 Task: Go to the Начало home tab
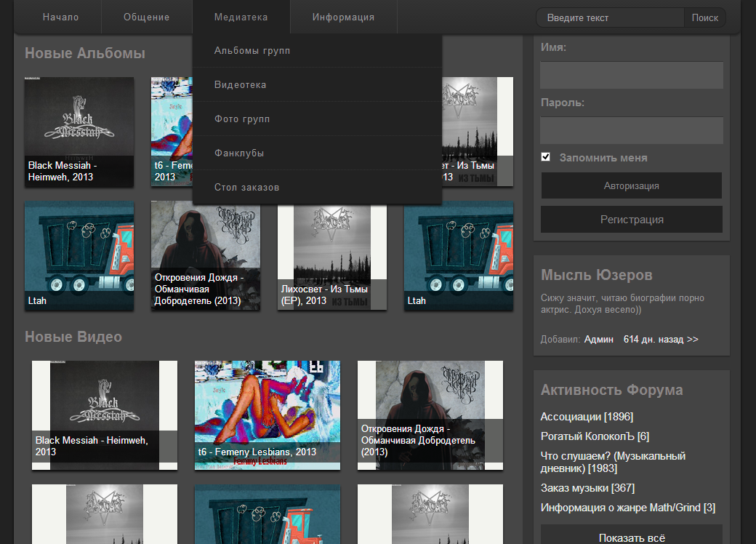[60, 17]
